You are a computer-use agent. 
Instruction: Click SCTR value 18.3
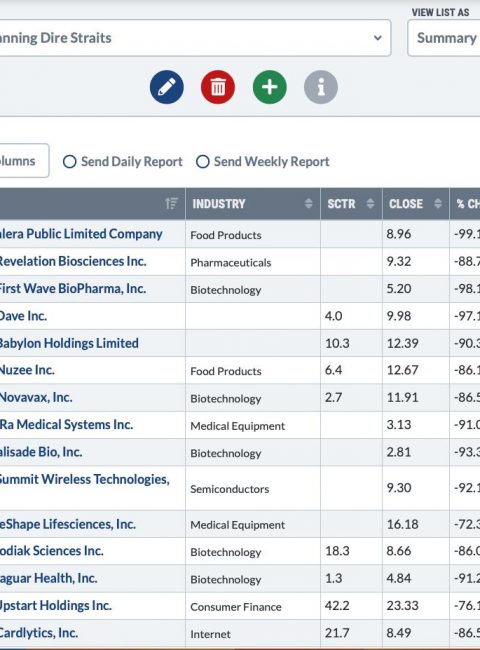click(337, 551)
